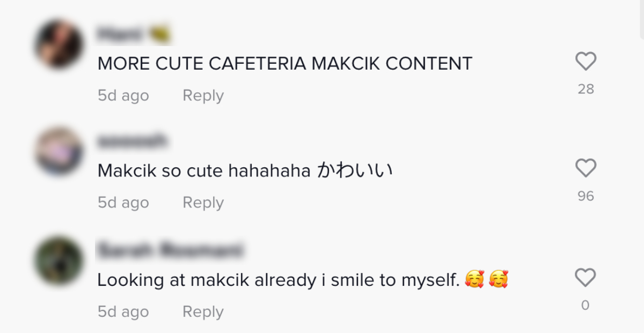Open profile picture beside the 'MORE CUTE CAFETERIA' comment
644x333 pixels.
58,44
